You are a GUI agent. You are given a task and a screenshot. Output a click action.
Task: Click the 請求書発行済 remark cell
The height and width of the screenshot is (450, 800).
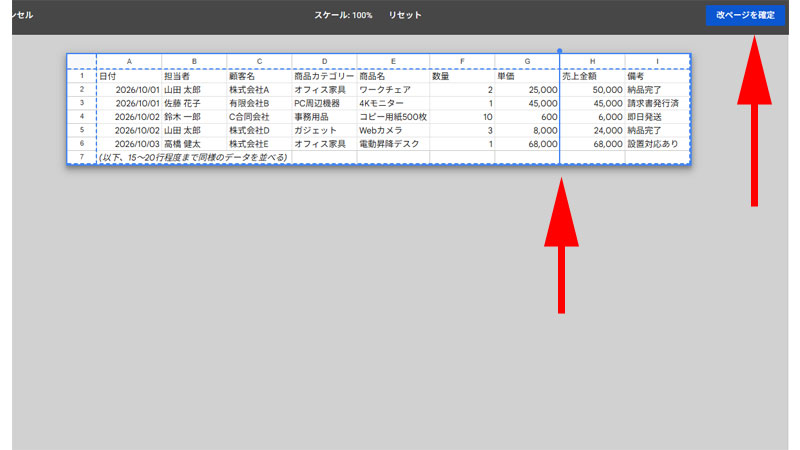657,103
